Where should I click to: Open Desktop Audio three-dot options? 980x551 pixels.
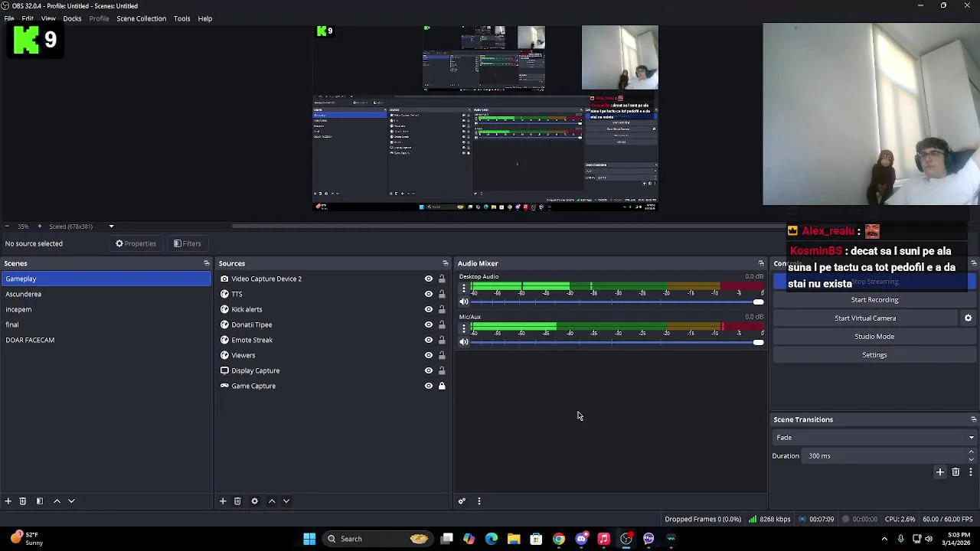coord(463,289)
